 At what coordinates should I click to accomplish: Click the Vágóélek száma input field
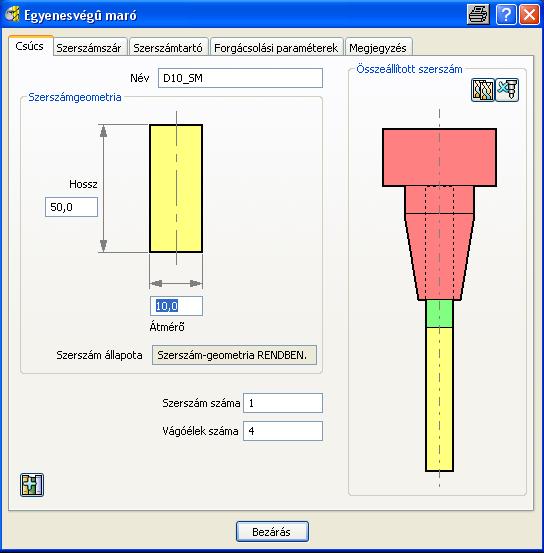click(x=283, y=431)
